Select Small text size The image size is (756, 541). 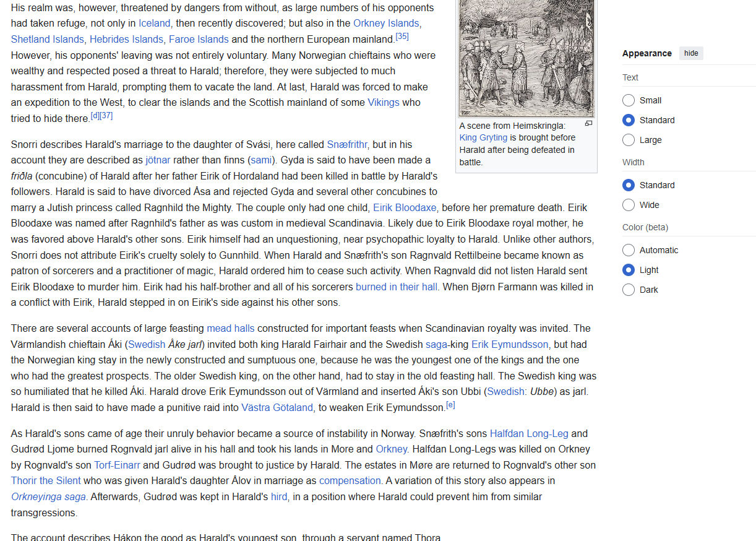629,100
